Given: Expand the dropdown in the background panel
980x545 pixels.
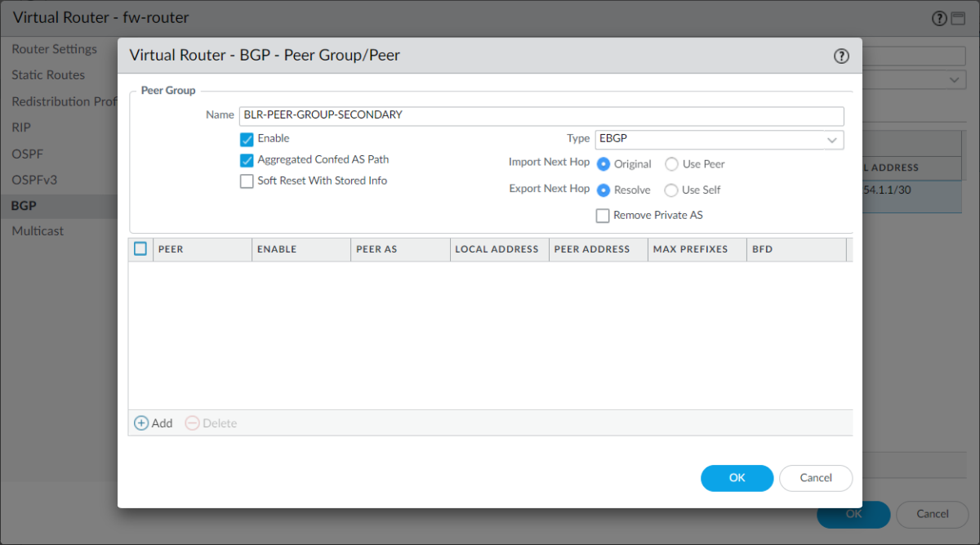Looking at the screenshot, I should pos(954,79).
